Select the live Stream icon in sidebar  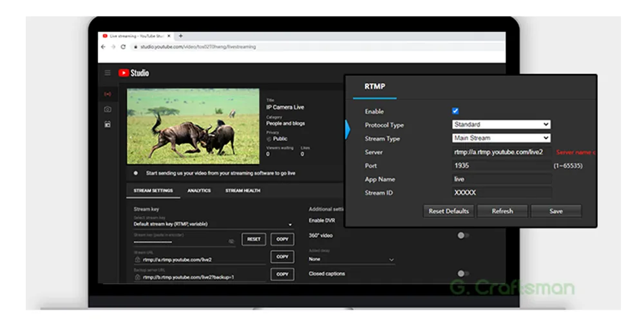[x=108, y=94]
